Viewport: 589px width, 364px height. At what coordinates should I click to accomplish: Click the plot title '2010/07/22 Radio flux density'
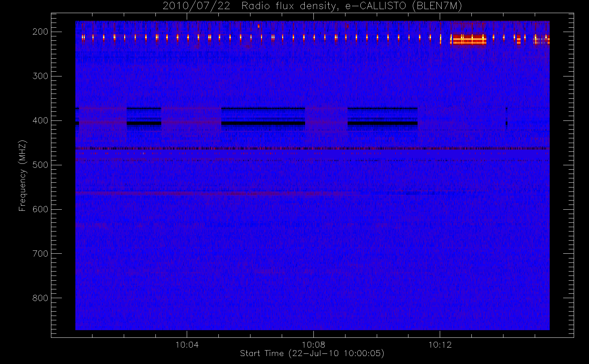pyautogui.click(x=312, y=6)
